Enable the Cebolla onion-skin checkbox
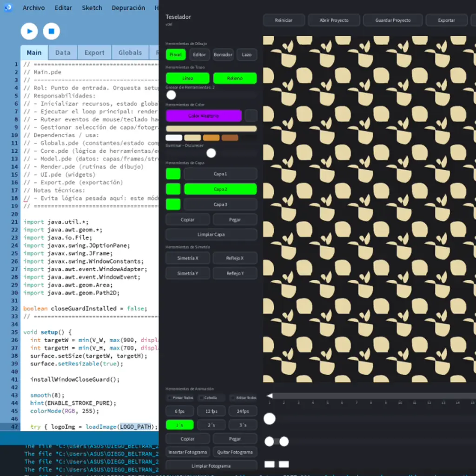 (x=201, y=398)
